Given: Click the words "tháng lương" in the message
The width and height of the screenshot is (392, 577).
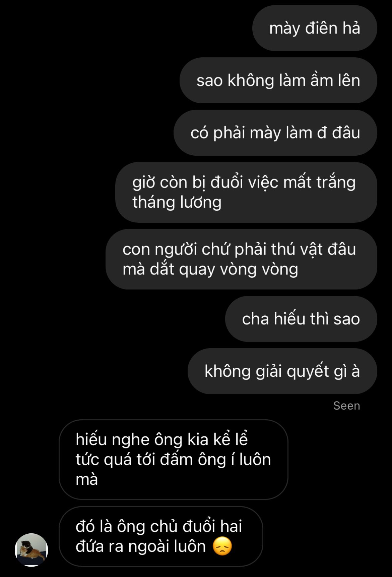Looking at the screenshot, I should point(177,202).
